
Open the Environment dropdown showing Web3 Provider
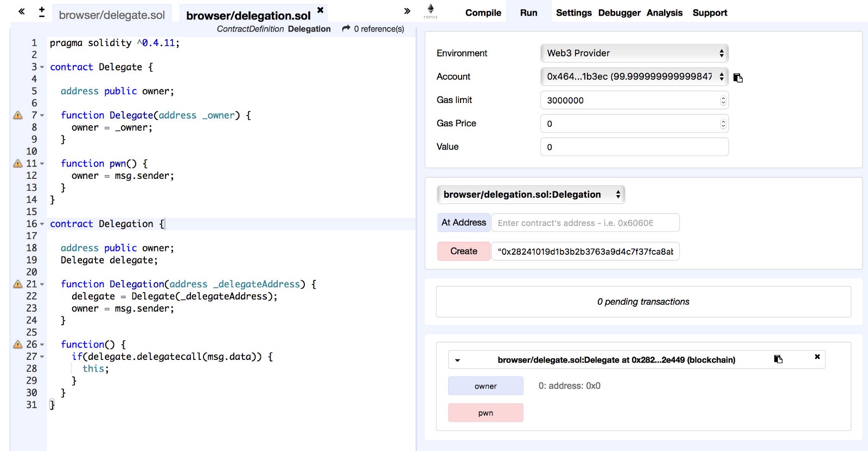point(634,53)
